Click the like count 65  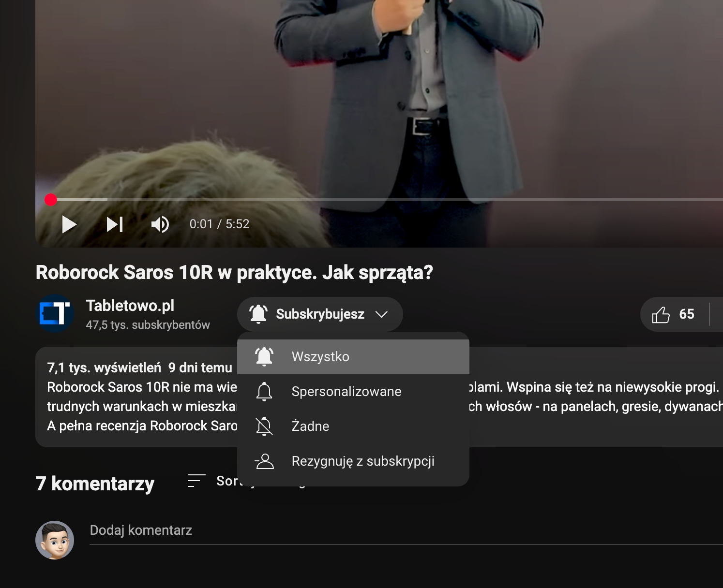tap(687, 314)
